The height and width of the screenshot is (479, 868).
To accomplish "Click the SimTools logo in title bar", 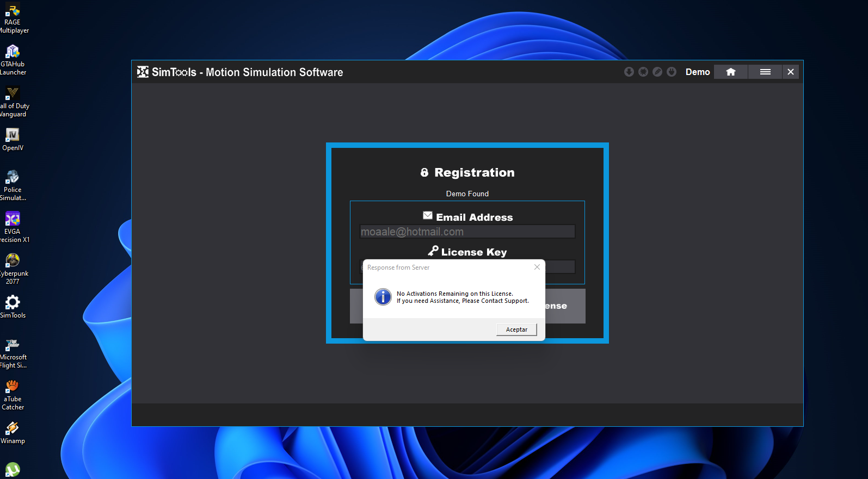I will click(143, 72).
